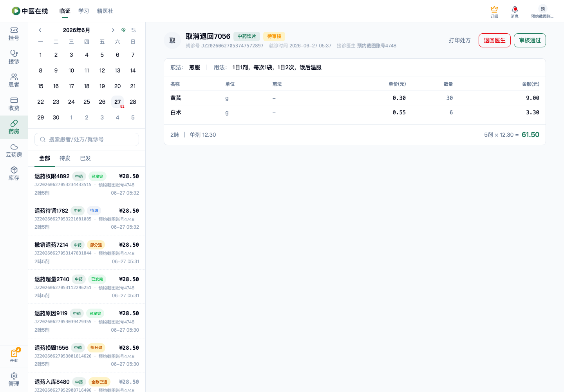Click the visit number JZ20260627053747572897
The image size is (564, 392).
coord(232,46)
